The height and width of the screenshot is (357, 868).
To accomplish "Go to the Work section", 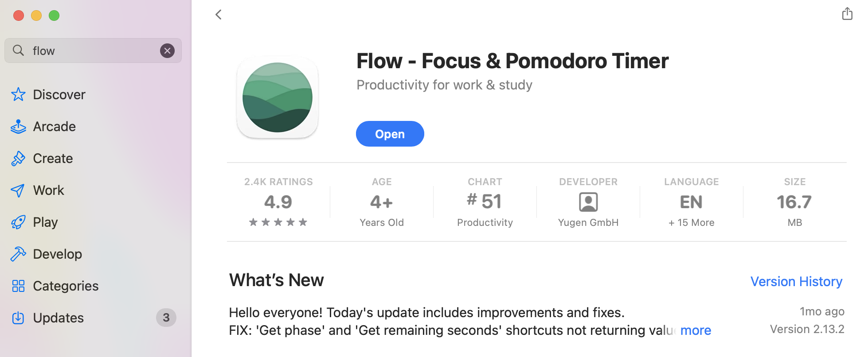I will click(49, 190).
